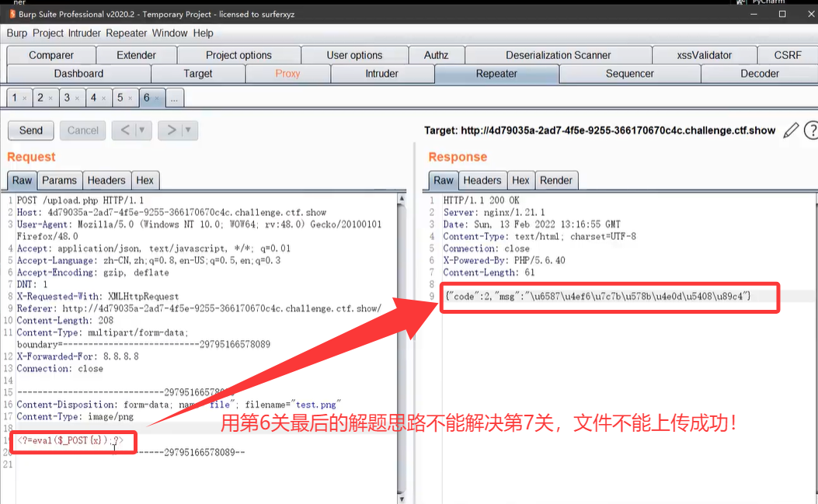Show the request Hex view

[x=145, y=180]
